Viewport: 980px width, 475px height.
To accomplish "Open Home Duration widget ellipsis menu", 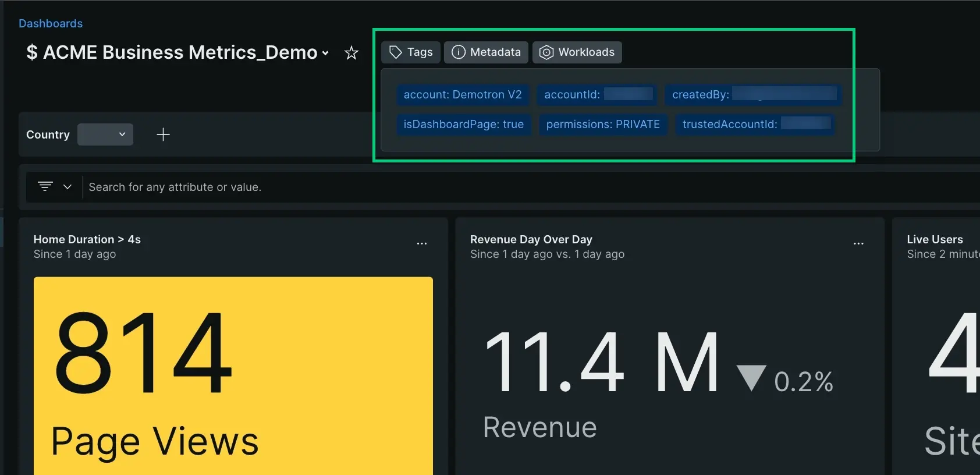I will pos(422,243).
